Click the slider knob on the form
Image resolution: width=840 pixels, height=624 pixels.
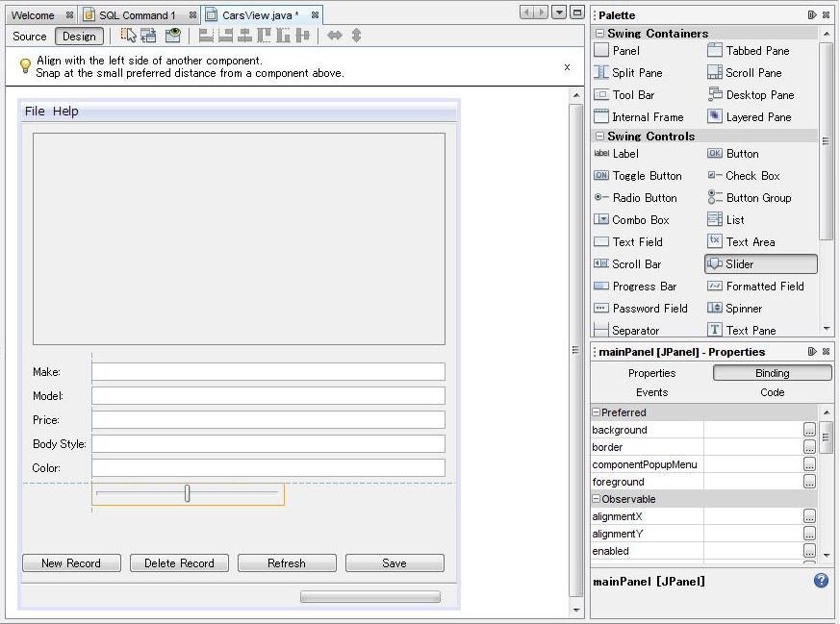[x=188, y=493]
